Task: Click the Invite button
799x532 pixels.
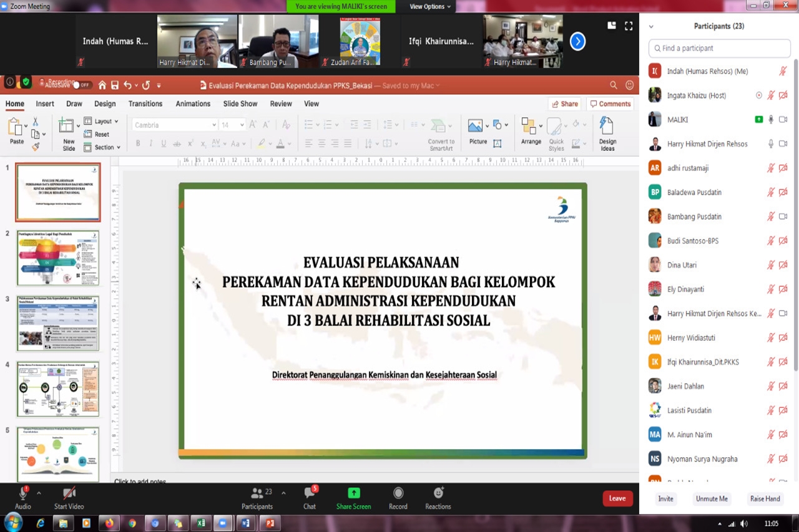Action: 665,499
